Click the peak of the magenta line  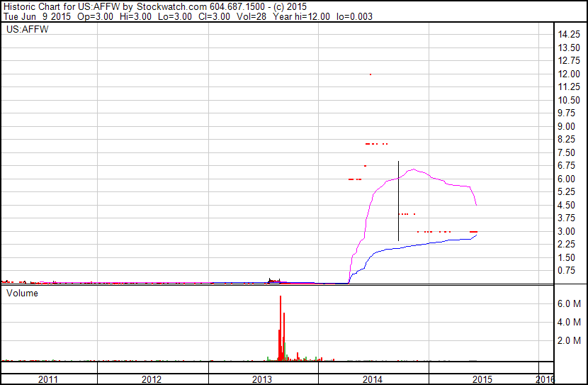click(414, 169)
